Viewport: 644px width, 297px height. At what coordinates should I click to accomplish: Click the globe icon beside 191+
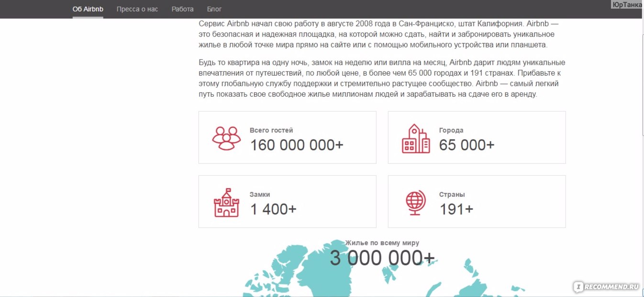(415, 203)
